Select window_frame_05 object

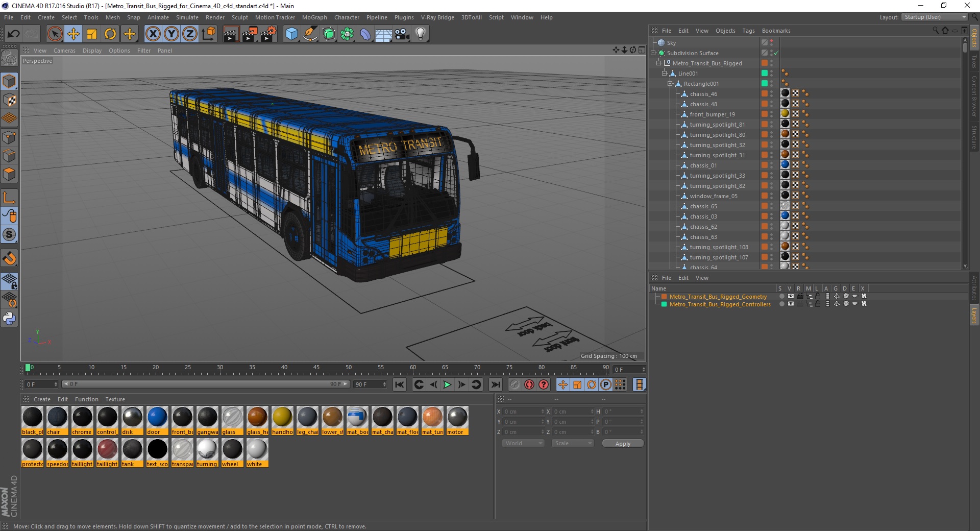point(713,196)
